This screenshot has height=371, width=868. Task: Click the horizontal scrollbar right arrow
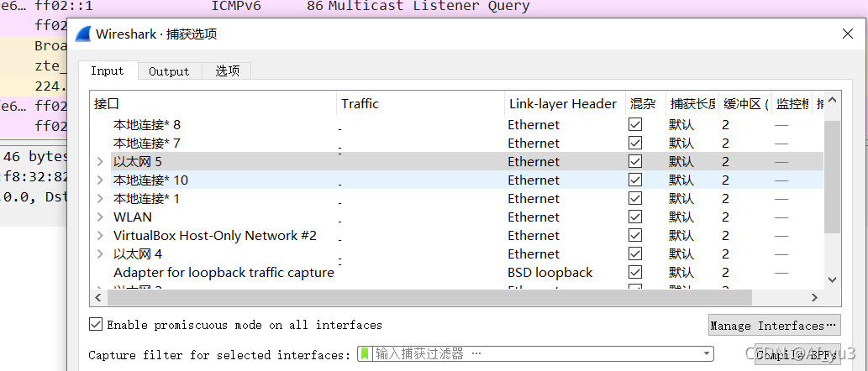pyautogui.click(x=814, y=297)
